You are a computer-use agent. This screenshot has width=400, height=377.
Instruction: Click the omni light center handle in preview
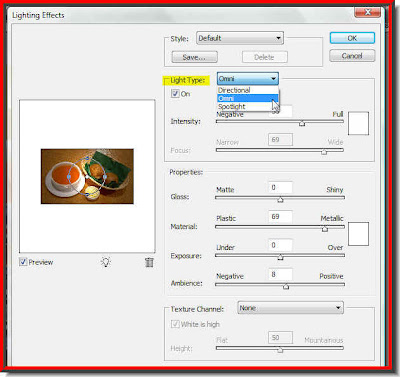87,177
